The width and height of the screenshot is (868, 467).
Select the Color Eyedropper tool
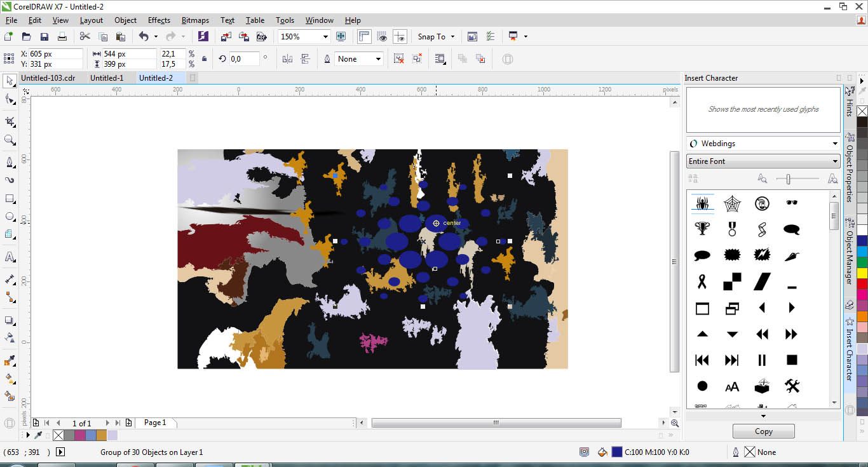coord(10,360)
